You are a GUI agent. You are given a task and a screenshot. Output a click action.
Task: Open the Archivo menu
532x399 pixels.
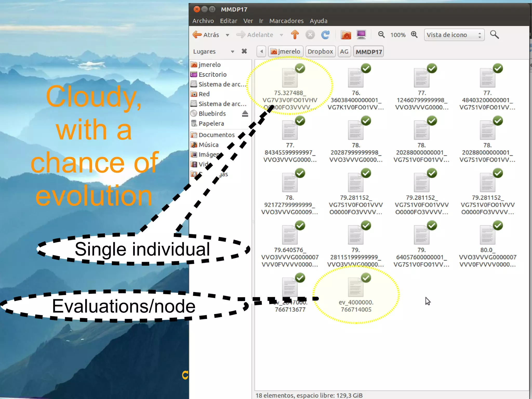(x=203, y=21)
